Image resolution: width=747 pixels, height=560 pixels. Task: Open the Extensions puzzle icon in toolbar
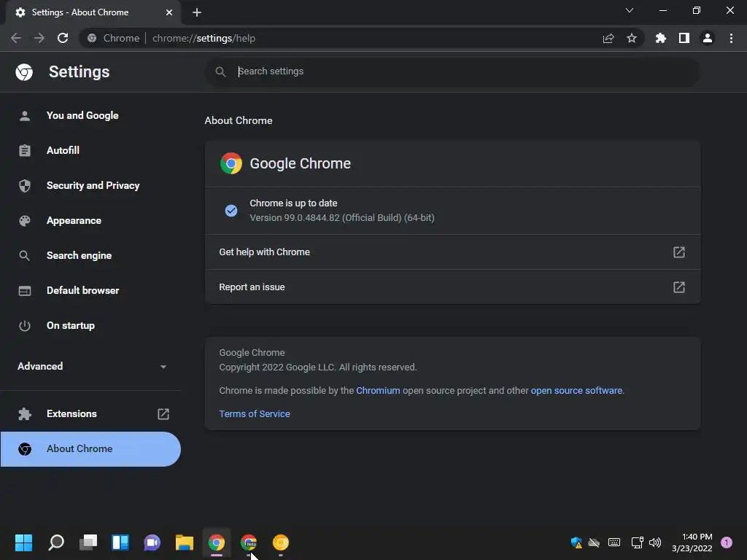point(661,38)
